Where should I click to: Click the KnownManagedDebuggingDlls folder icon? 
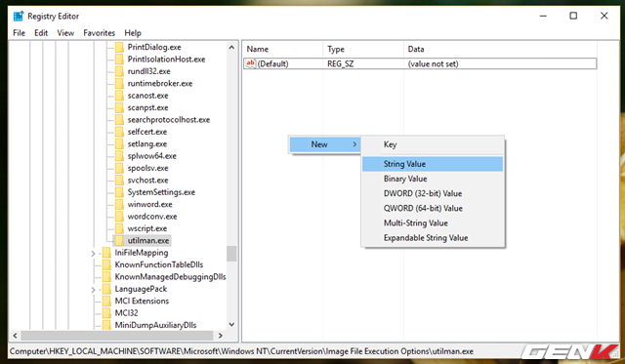point(106,277)
